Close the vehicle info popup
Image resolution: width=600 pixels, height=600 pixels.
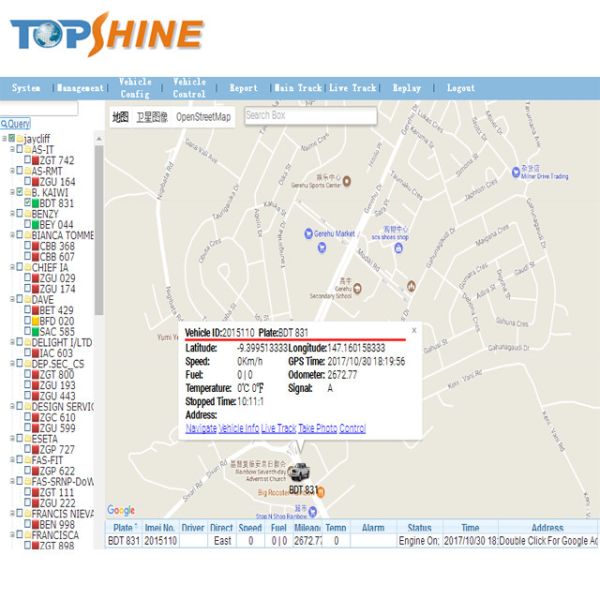[414, 330]
